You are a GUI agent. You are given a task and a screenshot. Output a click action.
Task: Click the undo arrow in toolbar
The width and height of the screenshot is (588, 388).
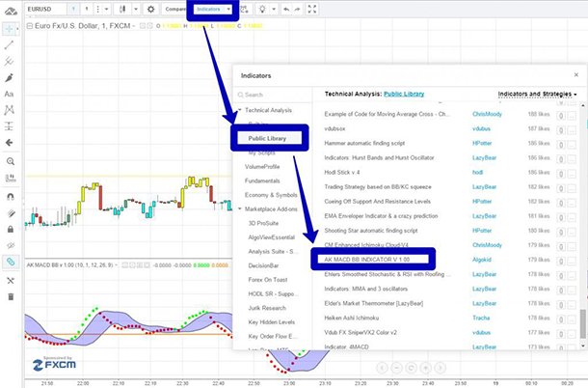pos(286,9)
